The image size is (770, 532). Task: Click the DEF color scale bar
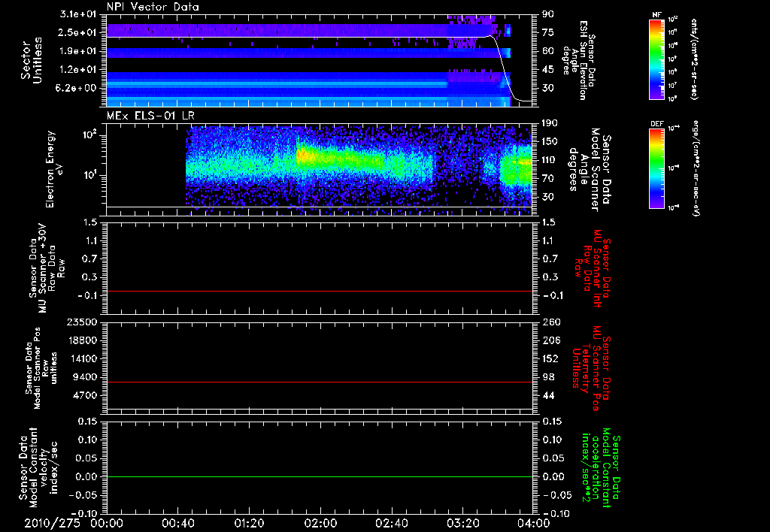656,168
